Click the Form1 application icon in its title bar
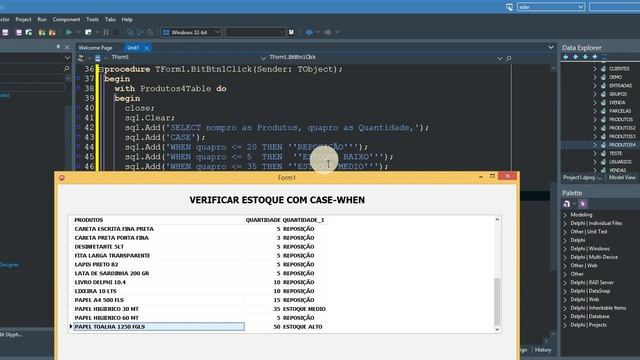640x360 pixels. tap(62, 178)
